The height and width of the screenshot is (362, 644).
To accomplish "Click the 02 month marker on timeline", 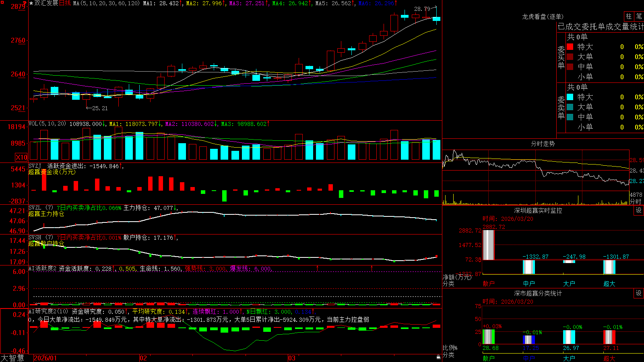I will (143, 358).
